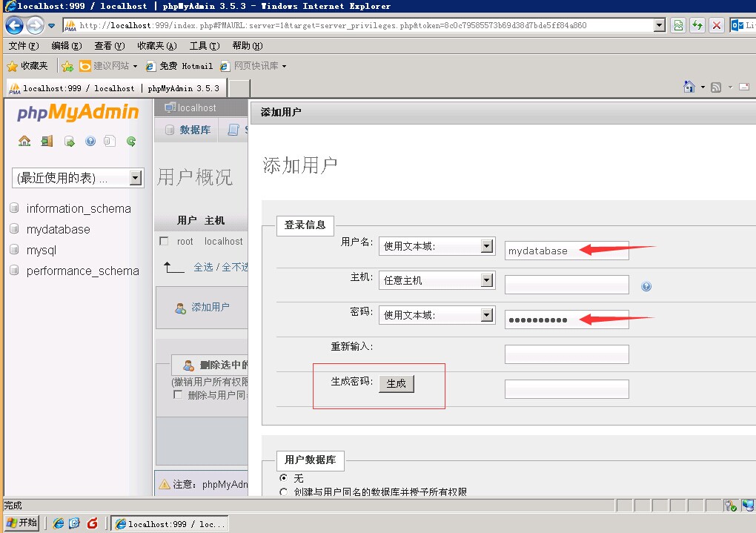Click the 全选 link
Screen dimensions: 756x533
click(x=203, y=267)
